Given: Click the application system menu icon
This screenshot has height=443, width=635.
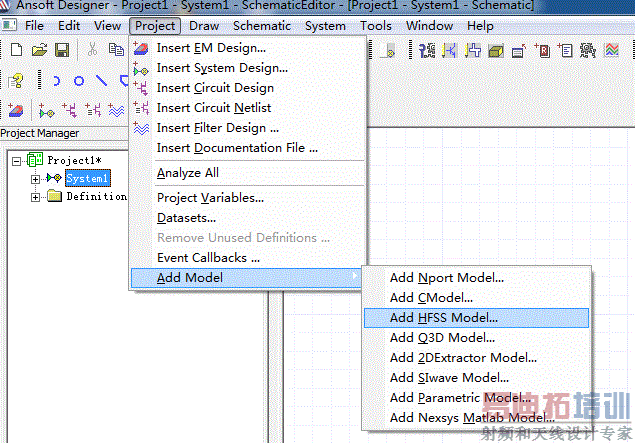Looking at the screenshot, I should click(9, 25).
